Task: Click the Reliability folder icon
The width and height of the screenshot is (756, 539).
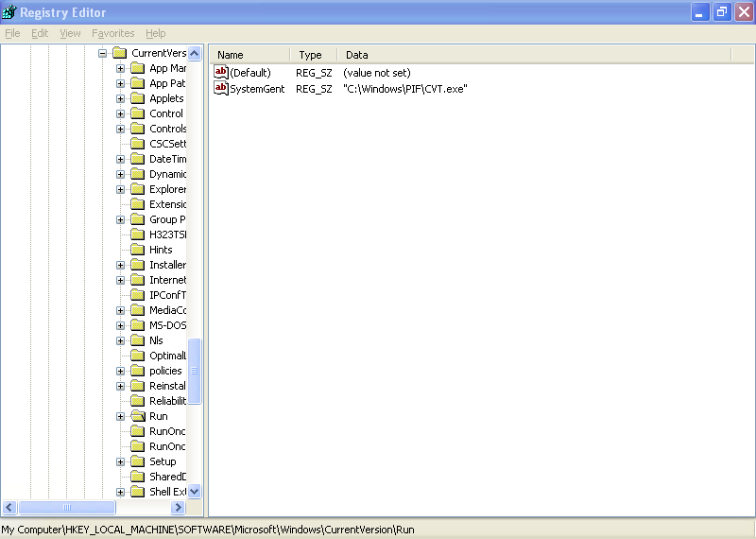Action: click(x=138, y=401)
